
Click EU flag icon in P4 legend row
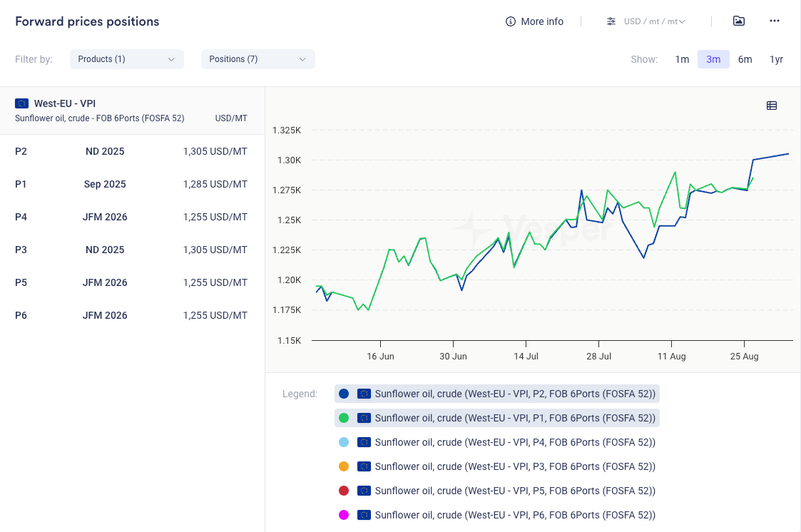click(364, 442)
